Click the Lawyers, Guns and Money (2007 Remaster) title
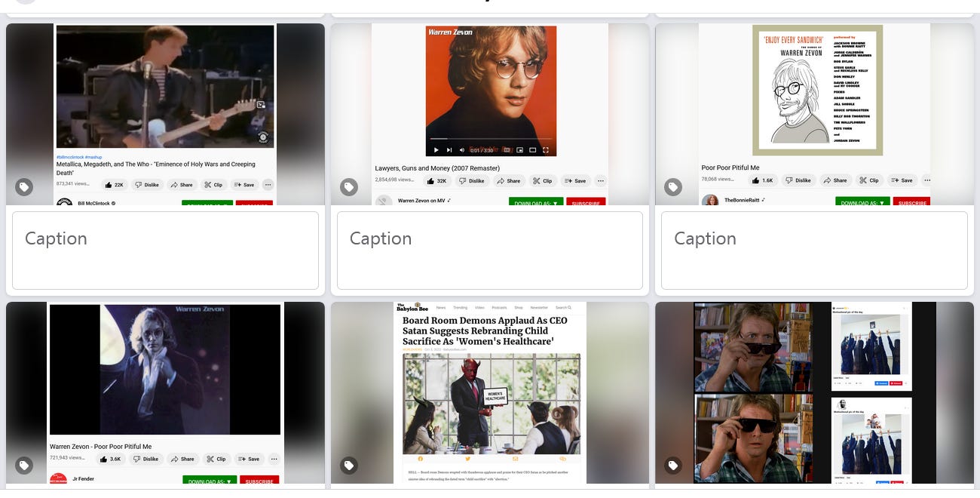The height and width of the screenshot is (498, 980). coord(437,168)
